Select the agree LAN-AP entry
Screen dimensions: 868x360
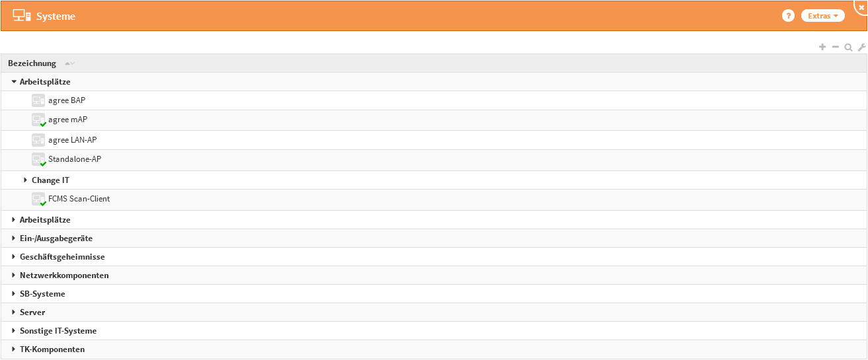(73, 140)
